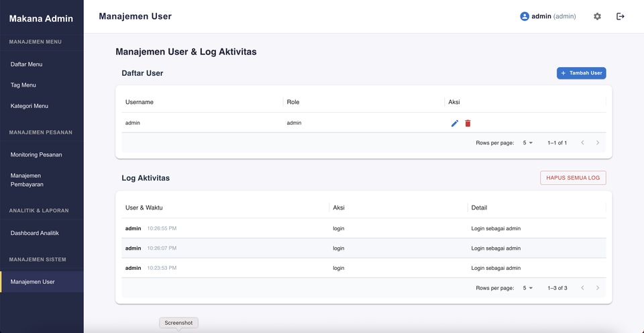Click the admin profile avatar icon
Image resolution: width=644 pixels, height=333 pixels.
(x=525, y=16)
